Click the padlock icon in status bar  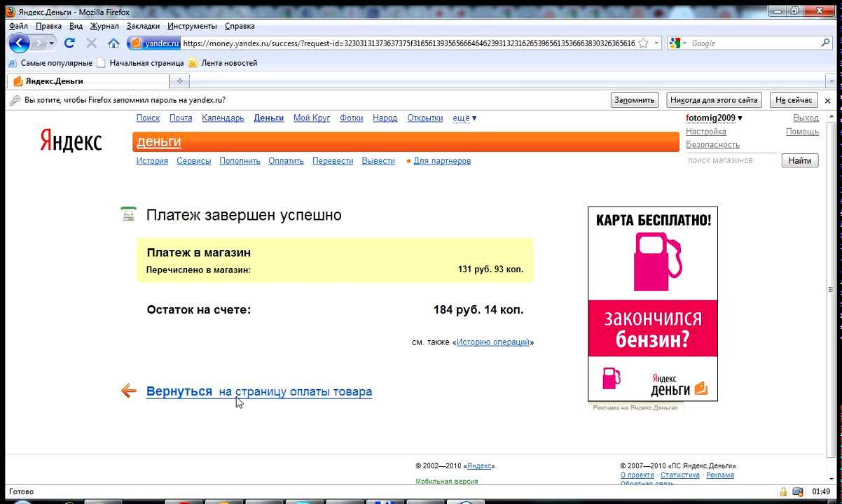coord(783,491)
